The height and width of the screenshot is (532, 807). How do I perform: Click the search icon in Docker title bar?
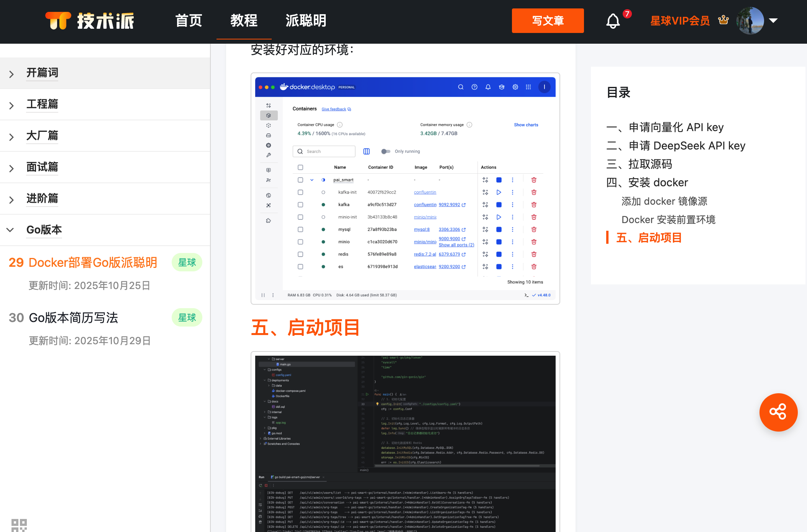[461, 87]
